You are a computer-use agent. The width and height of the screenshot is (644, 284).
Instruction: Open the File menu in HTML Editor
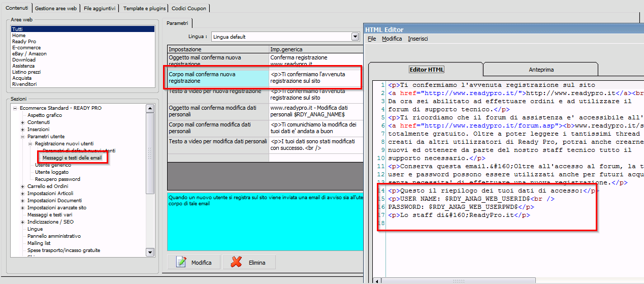pos(372,39)
